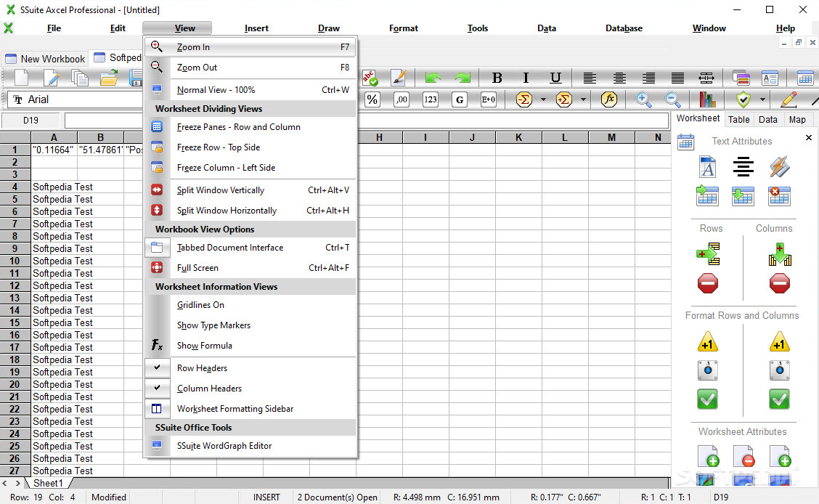Choose Freeze Row - Top Side
The width and height of the screenshot is (819, 504).
pyautogui.click(x=250, y=147)
